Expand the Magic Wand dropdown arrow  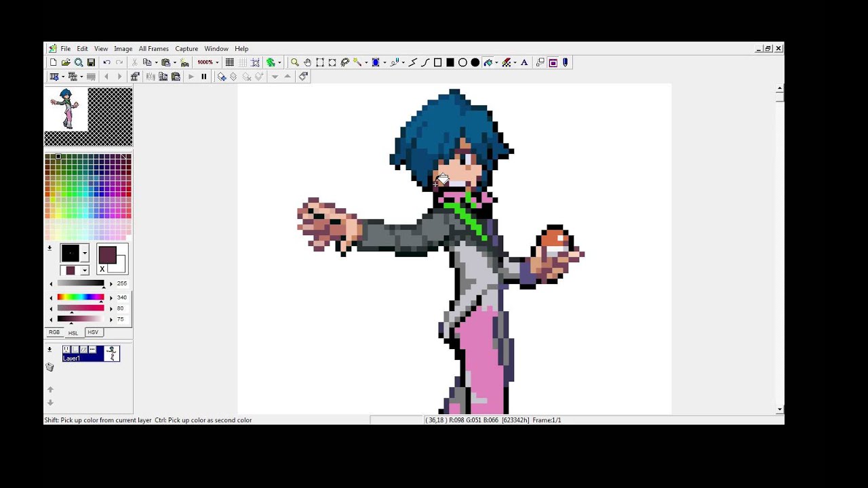click(366, 62)
